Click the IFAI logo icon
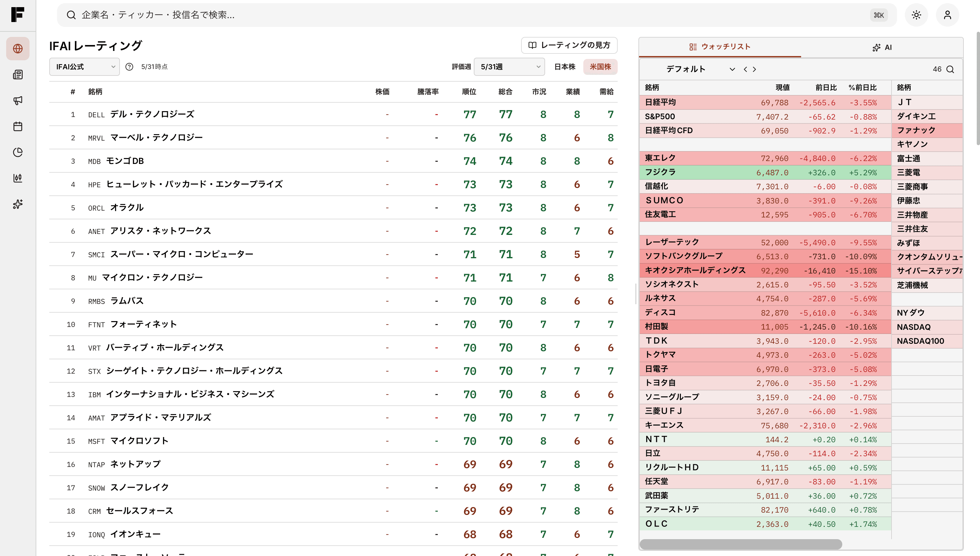This screenshot has width=980, height=556. [17, 15]
